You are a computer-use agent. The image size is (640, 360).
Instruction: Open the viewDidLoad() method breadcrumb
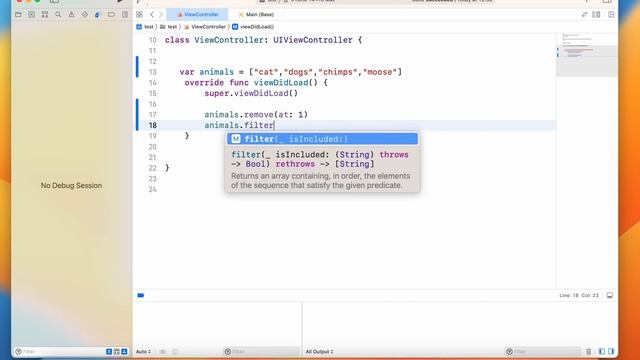pyautogui.click(x=253, y=27)
